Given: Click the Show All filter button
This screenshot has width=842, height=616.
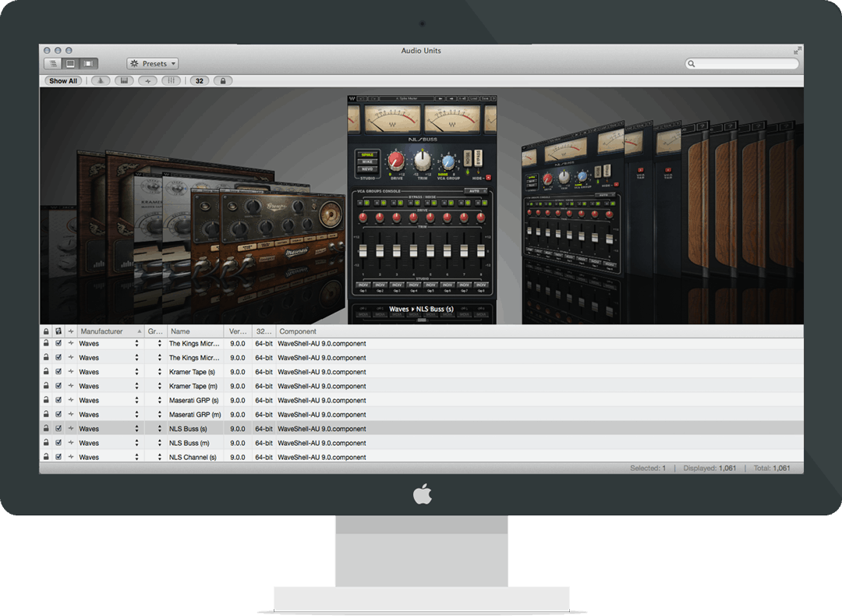Looking at the screenshot, I should (63, 80).
